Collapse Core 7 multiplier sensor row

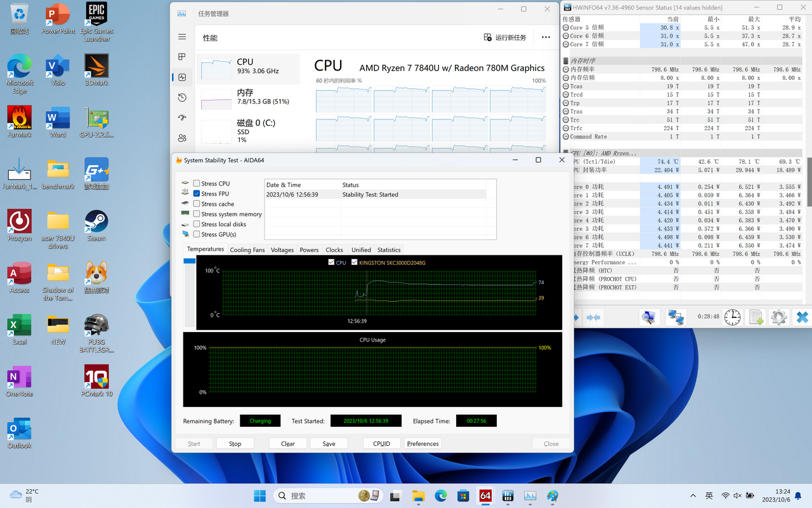pyautogui.click(x=565, y=44)
